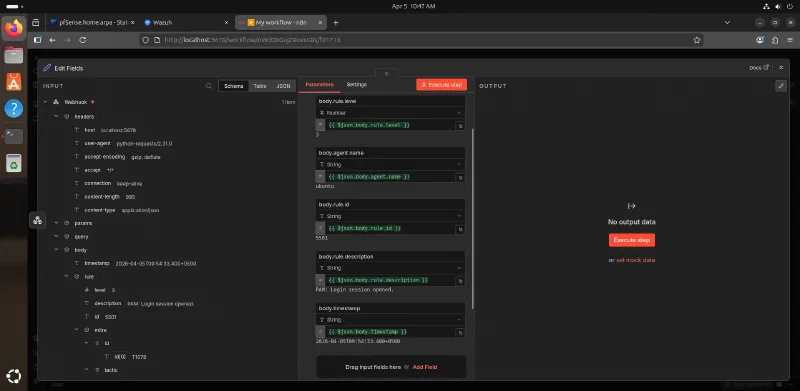Viewport: 800px width, 391px height.
Task: Toggle expression mode on body.timestamp value
Action: click(320, 332)
